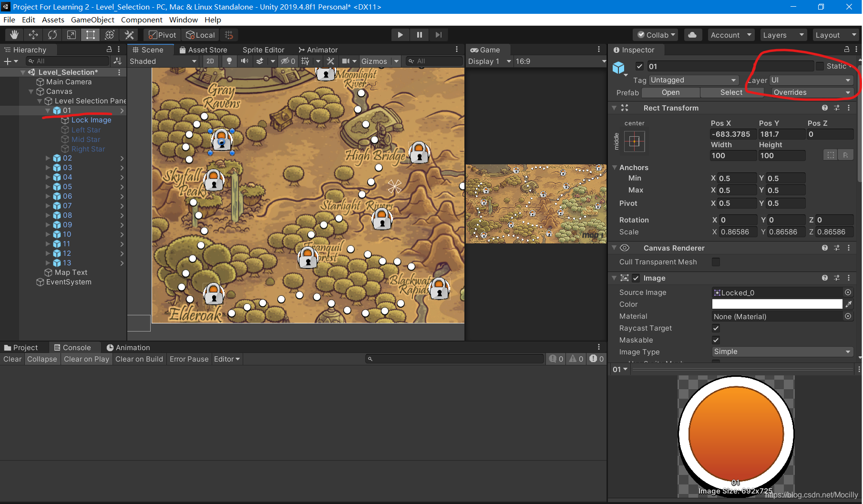Viewport: 863px width, 504px height.
Task: Switch to the Animator tab
Action: (318, 50)
